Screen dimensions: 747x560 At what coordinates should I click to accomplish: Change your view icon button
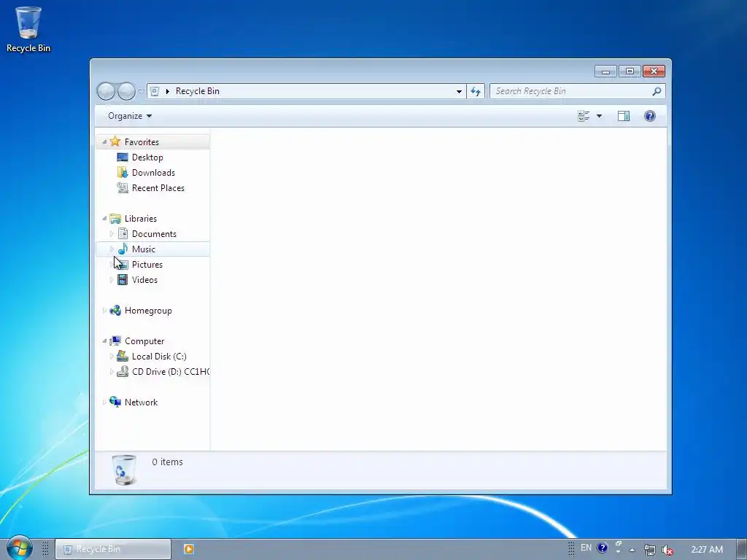click(584, 116)
